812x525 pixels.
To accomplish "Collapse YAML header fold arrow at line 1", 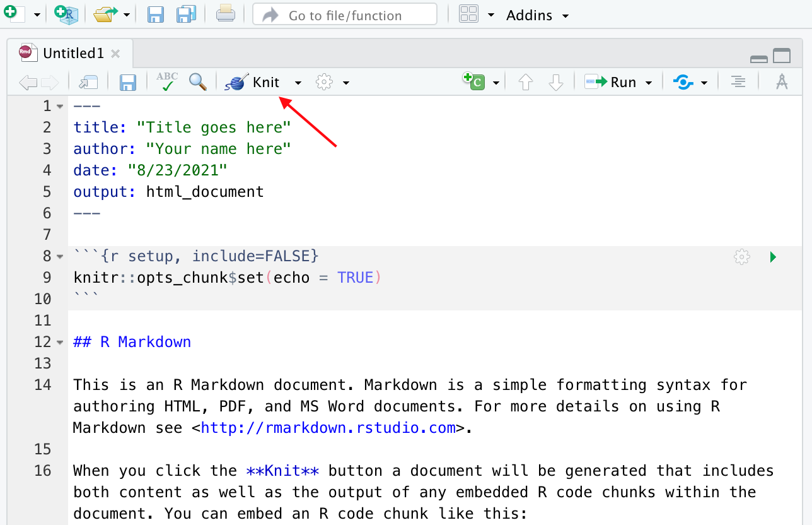I will coord(60,107).
